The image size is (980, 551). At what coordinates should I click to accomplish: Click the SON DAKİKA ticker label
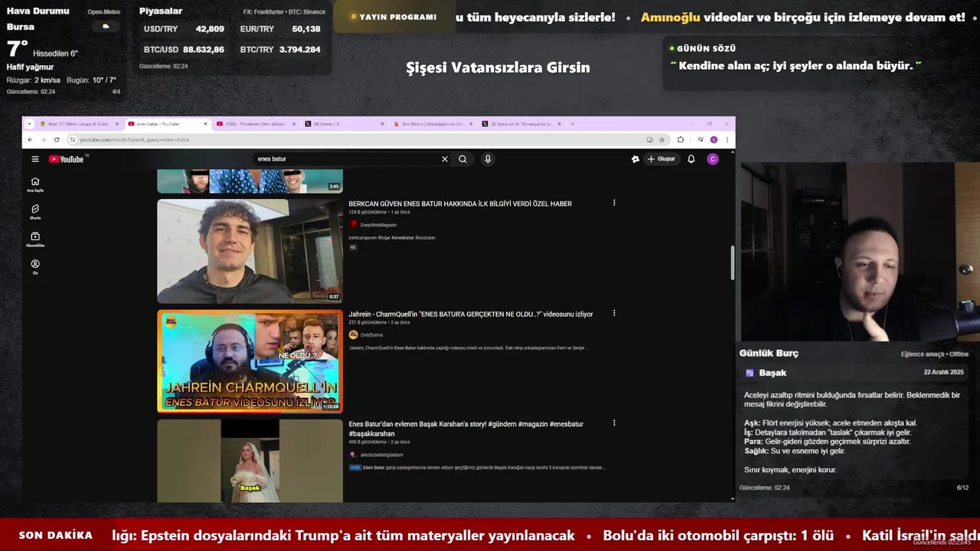click(x=56, y=535)
